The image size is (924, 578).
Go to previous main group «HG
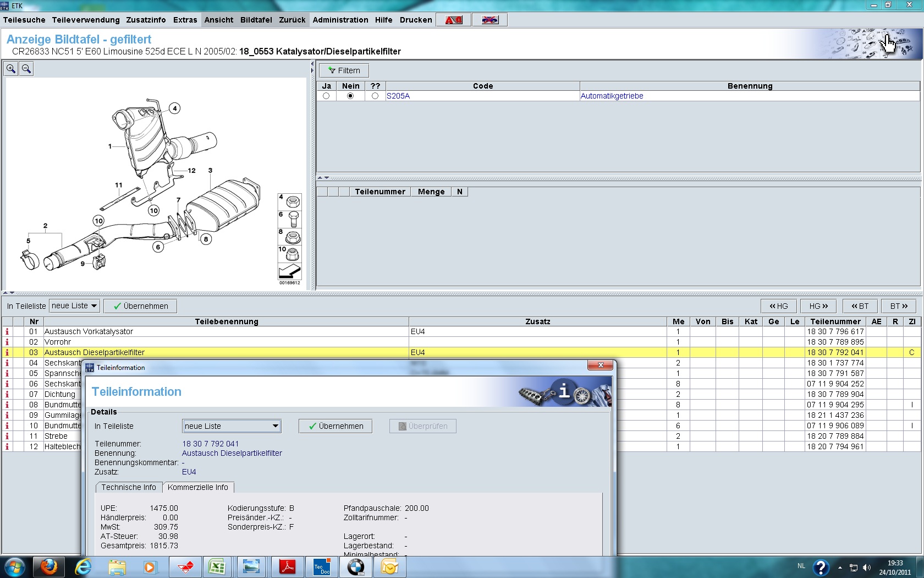779,306
